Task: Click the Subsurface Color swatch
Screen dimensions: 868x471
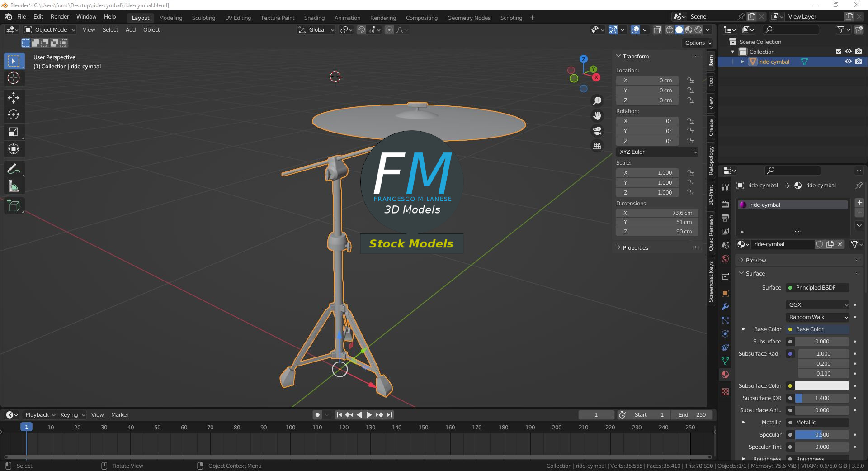Action: [x=822, y=386]
